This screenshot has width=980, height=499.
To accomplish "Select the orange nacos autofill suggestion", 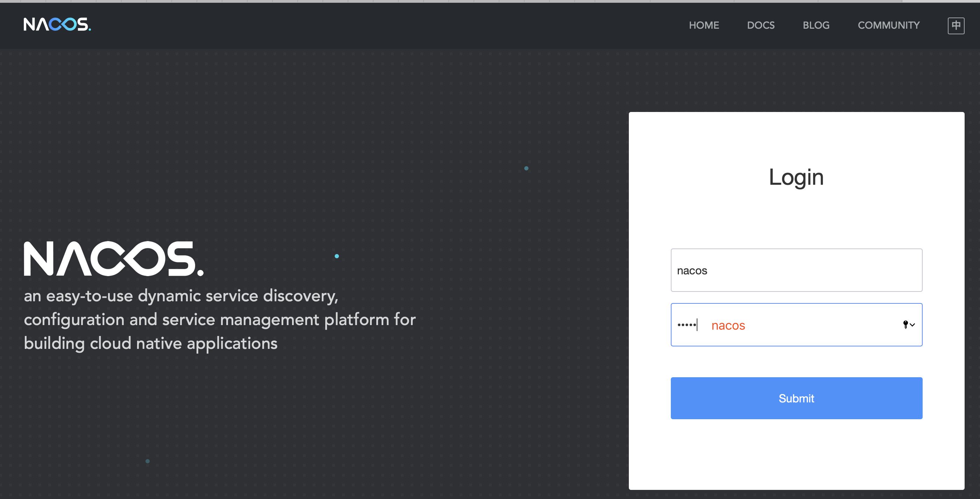I will coord(728,325).
